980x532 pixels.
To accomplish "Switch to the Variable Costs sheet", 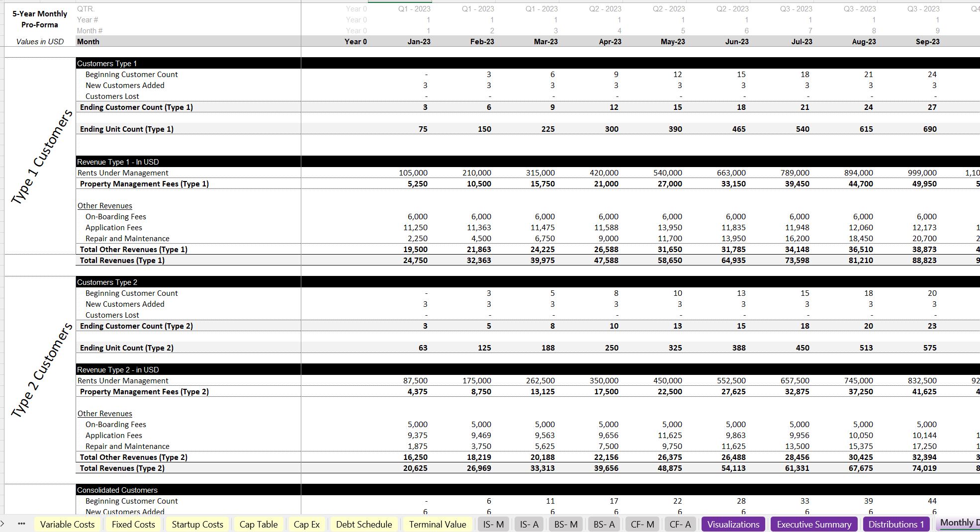I will tap(67, 524).
